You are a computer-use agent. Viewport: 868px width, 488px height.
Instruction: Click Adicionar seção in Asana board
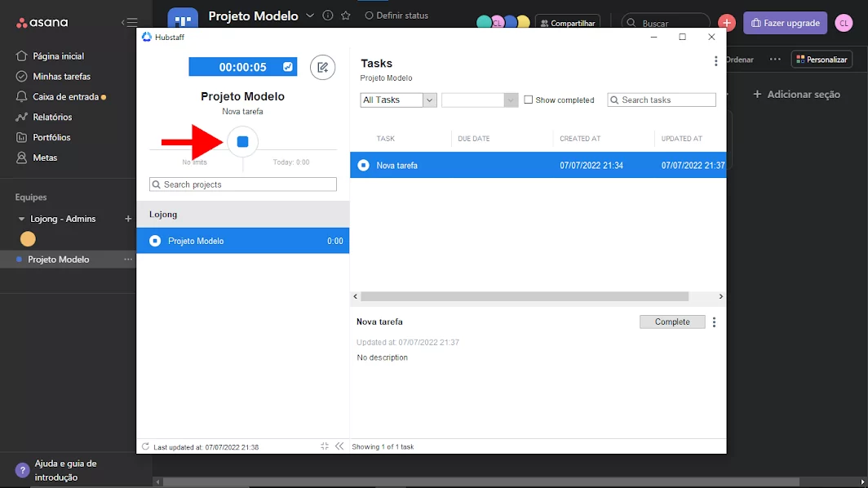coord(796,94)
